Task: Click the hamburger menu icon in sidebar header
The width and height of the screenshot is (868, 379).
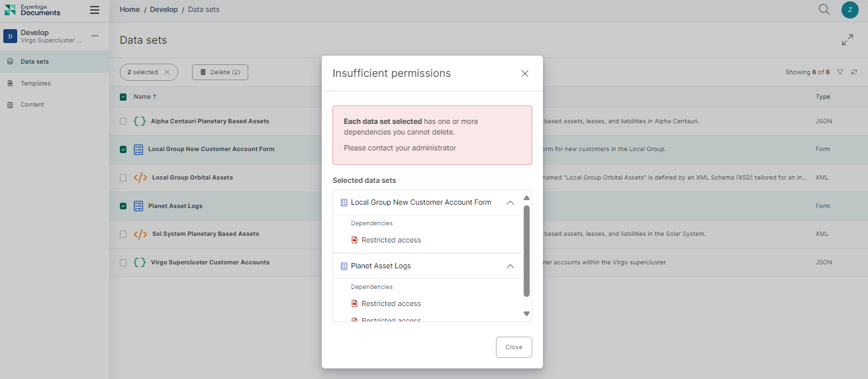Action: (x=95, y=10)
